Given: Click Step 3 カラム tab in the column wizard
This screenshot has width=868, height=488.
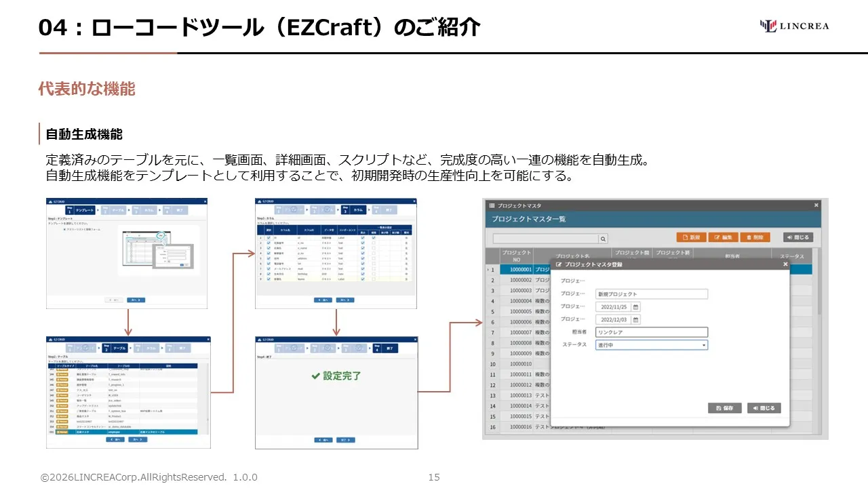Looking at the screenshot, I should pos(353,210).
